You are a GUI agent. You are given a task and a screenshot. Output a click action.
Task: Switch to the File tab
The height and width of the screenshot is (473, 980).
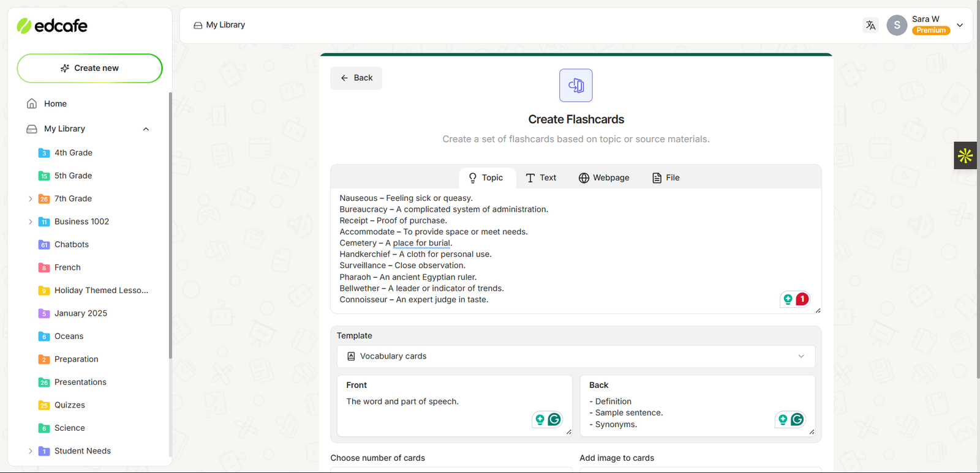click(666, 178)
